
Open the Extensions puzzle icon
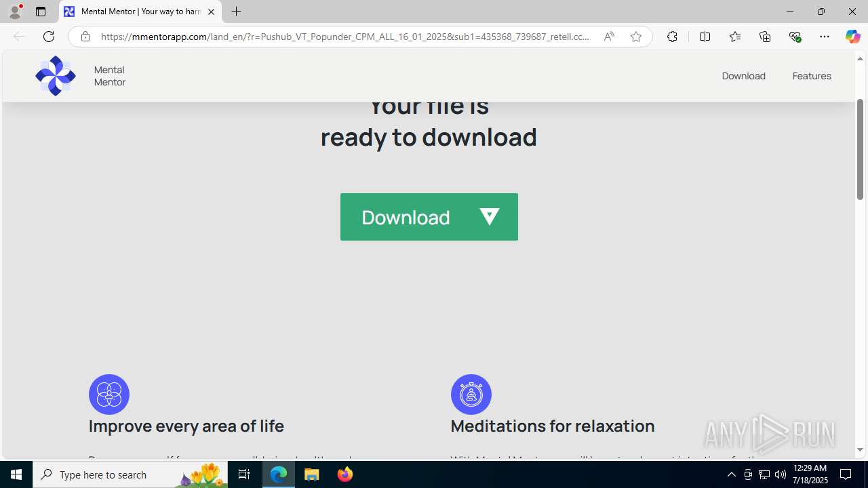672,37
